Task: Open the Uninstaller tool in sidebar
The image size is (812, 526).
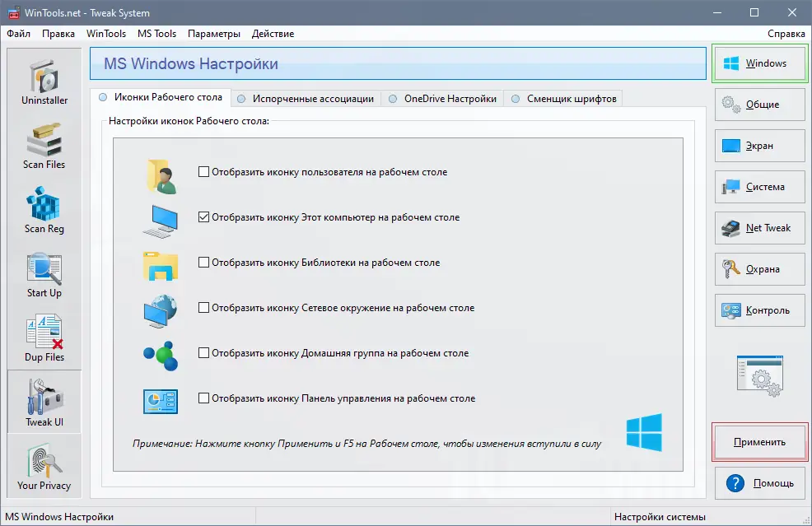Action: click(44, 82)
